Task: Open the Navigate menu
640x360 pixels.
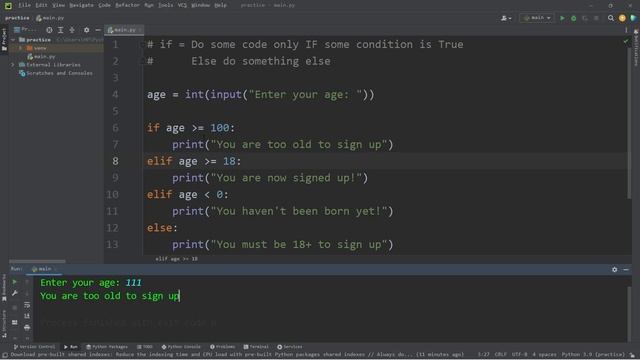Action: pos(81,5)
